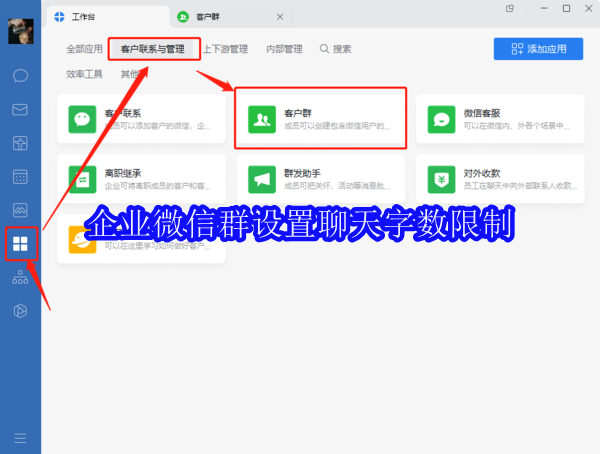The image size is (600, 454).
Task: Open the documents icon in sidebar
Action: [x=20, y=143]
